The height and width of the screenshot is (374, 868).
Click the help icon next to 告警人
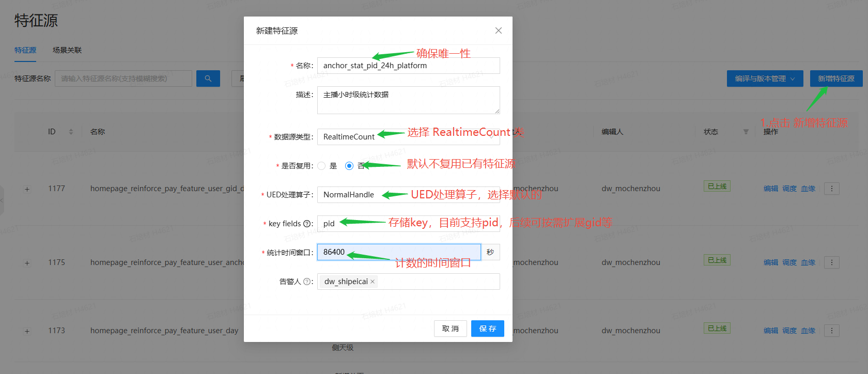coord(307,282)
